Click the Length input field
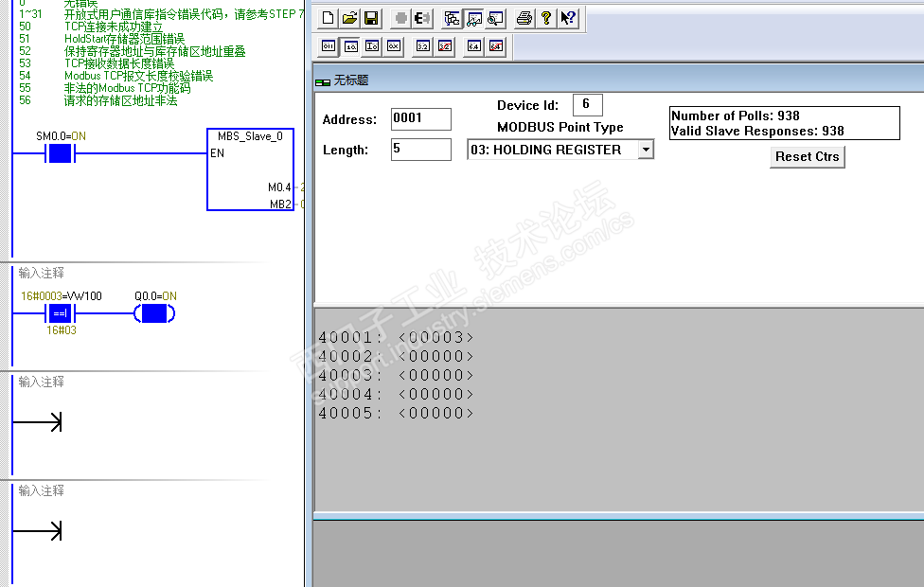 (421, 149)
